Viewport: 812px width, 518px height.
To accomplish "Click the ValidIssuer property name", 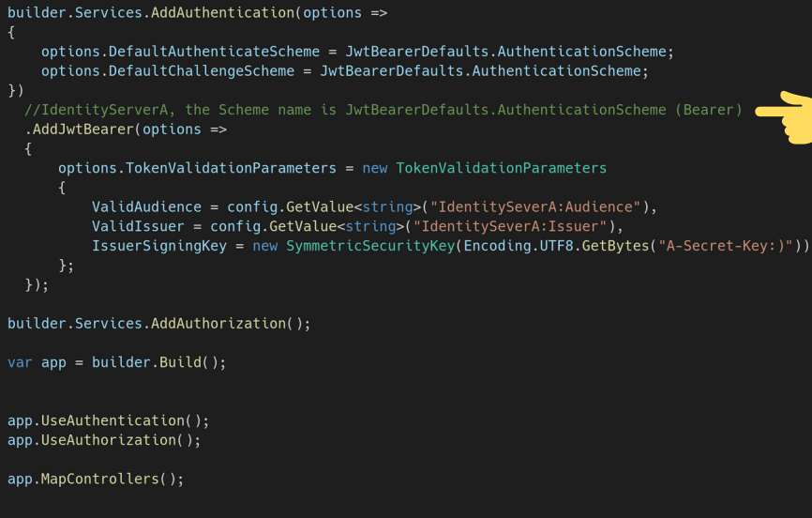I will (x=138, y=226).
